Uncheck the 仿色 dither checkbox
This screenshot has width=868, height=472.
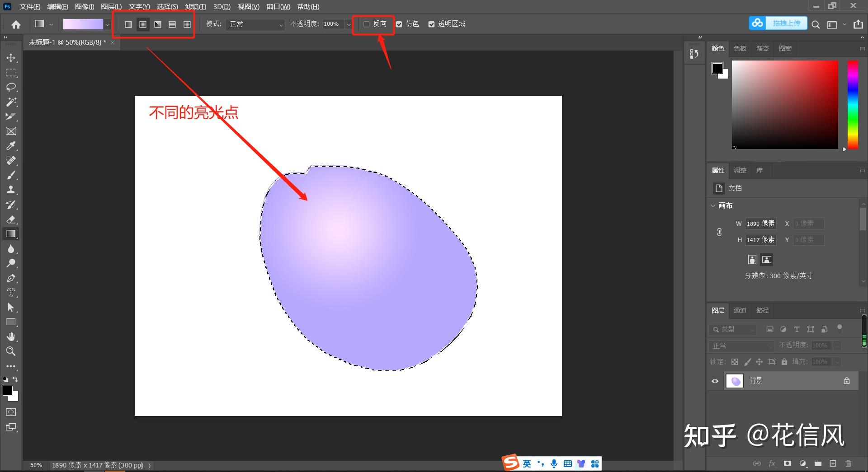[x=399, y=24]
